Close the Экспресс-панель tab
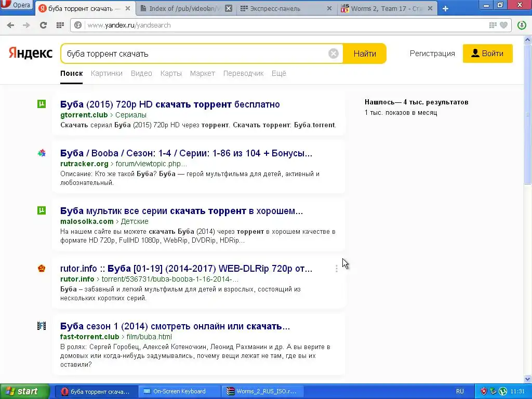Image resolution: width=532 pixels, height=399 pixels. [329, 8]
